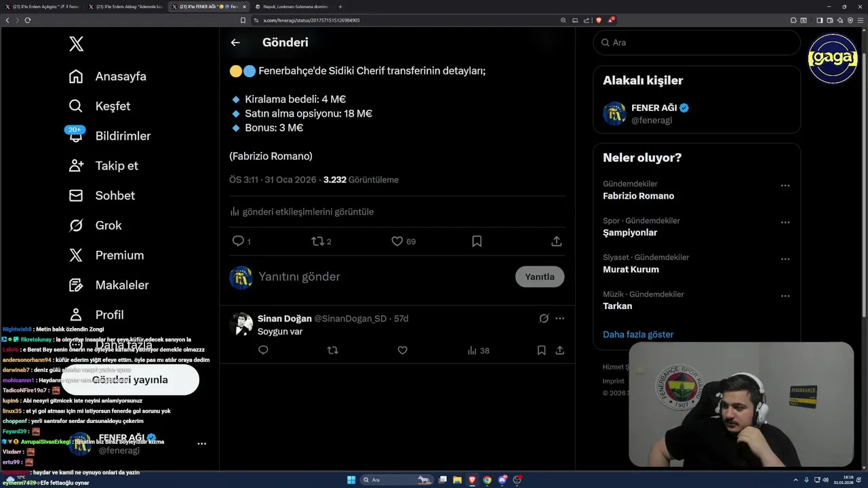This screenshot has height=488, width=868.
Task: Repost the Soygun var comment
Action: point(333,350)
